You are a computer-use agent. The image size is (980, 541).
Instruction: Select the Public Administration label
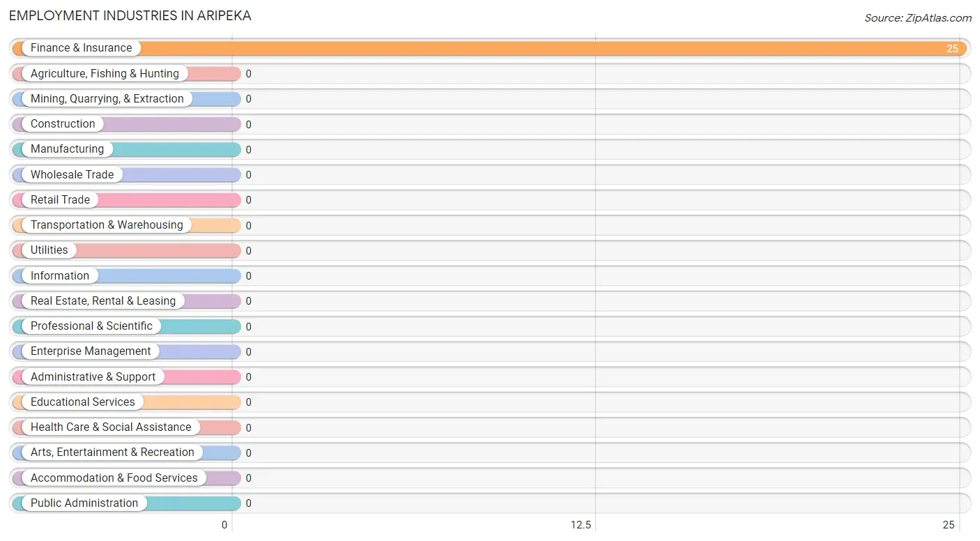[x=84, y=503]
